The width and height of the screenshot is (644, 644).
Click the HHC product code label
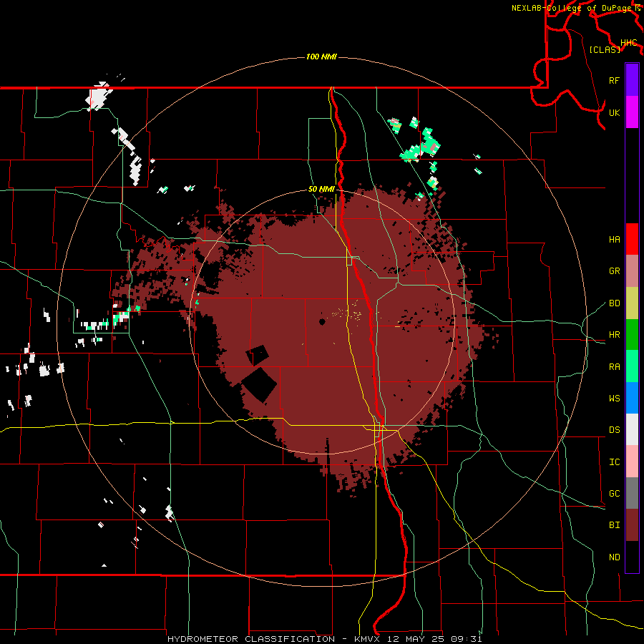point(629,43)
